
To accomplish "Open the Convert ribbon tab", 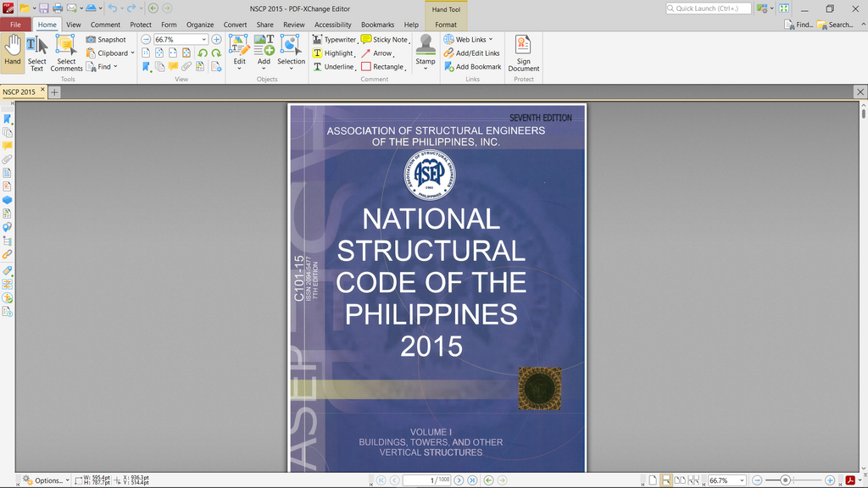I will pyautogui.click(x=236, y=25).
